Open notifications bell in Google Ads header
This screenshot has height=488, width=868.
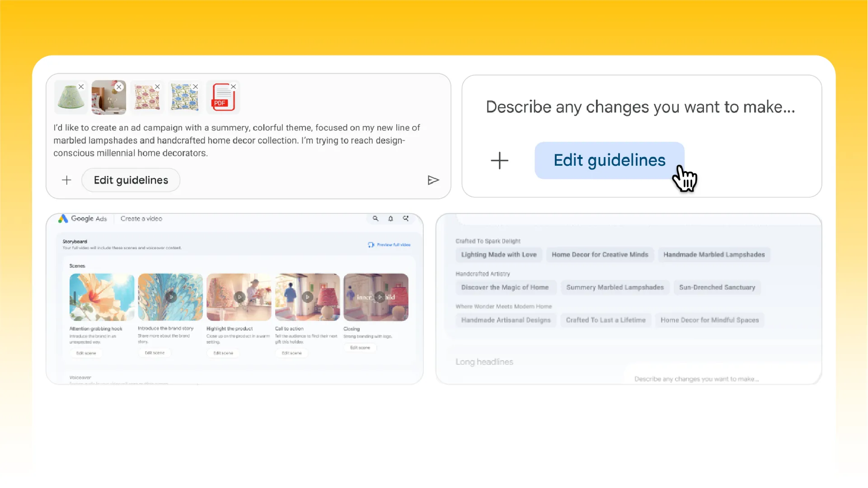[x=391, y=218]
